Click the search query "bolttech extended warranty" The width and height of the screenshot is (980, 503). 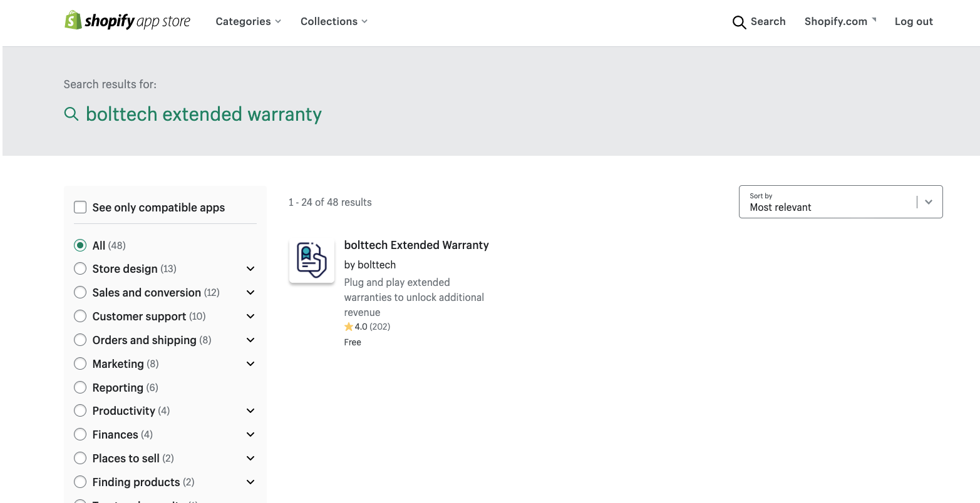pos(204,114)
